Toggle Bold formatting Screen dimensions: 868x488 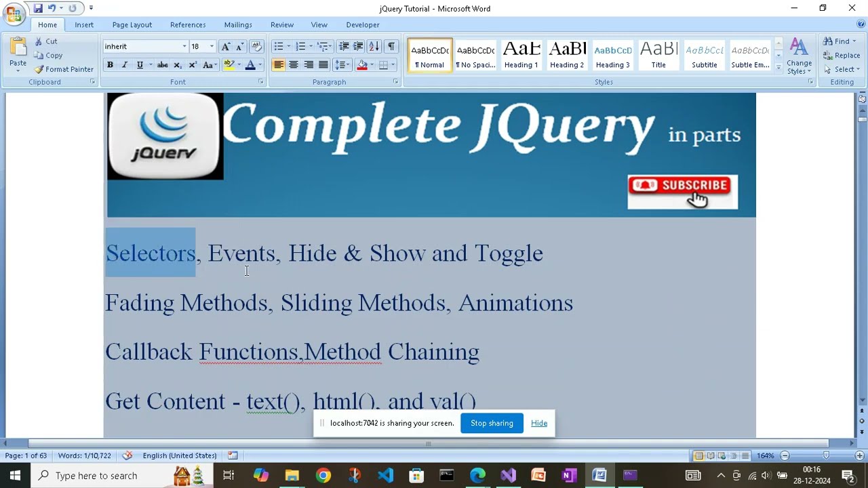pyautogui.click(x=110, y=65)
